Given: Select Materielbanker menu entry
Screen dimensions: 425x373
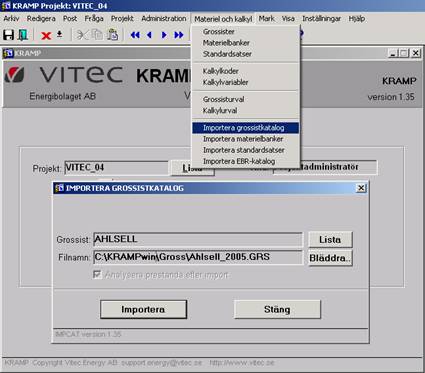Looking at the screenshot, I should [246, 43].
